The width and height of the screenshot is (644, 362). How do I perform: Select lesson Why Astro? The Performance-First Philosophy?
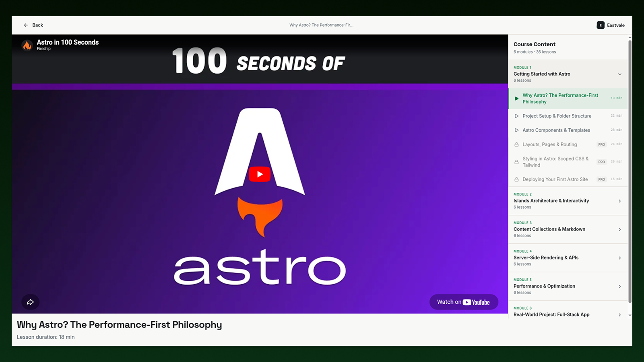pos(568,99)
